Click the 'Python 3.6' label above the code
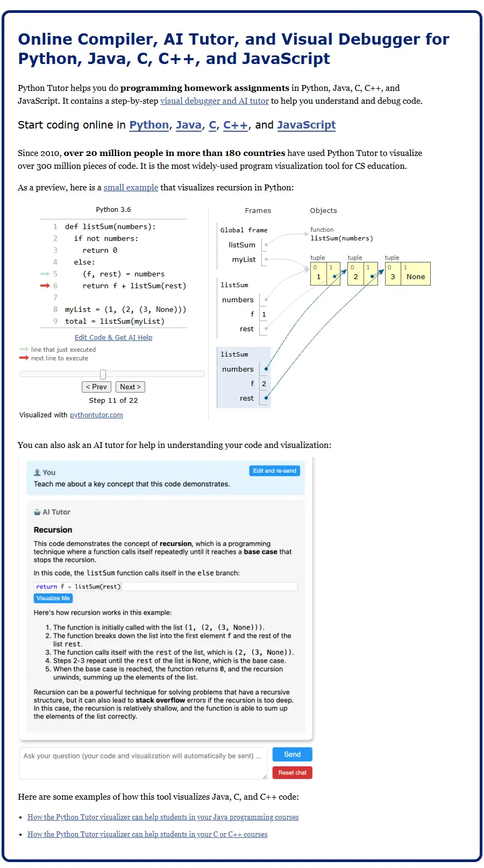The height and width of the screenshot is (868, 484). (113, 210)
